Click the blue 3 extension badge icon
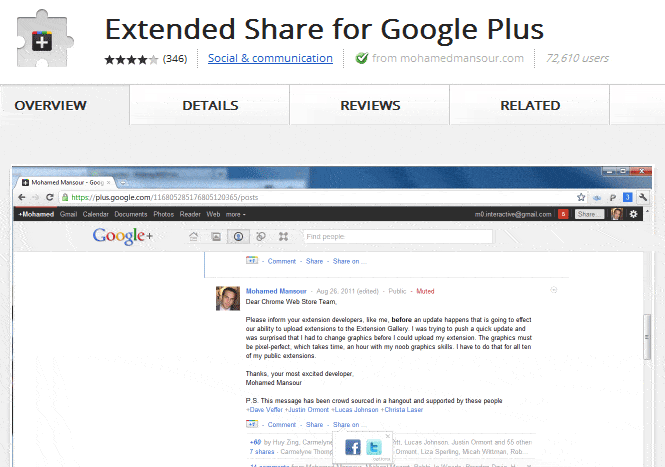The width and height of the screenshot is (665, 467). (x=628, y=197)
